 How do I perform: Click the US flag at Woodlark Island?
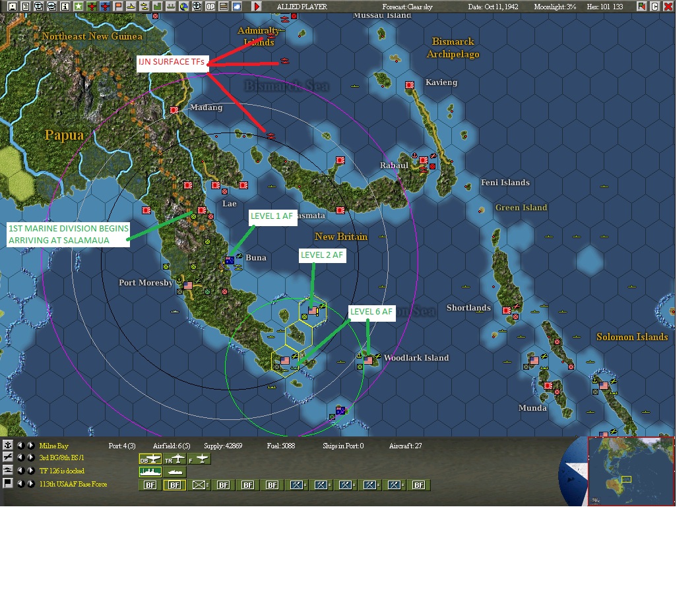pos(368,360)
